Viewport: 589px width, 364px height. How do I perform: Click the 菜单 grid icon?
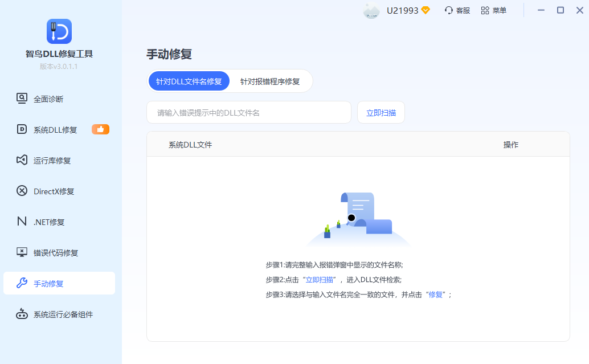485,10
